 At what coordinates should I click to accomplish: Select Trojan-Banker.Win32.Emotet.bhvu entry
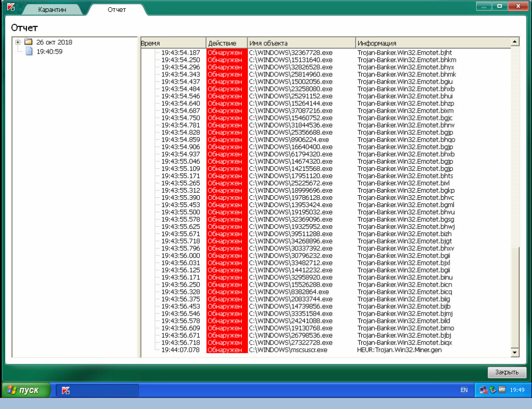(406, 212)
